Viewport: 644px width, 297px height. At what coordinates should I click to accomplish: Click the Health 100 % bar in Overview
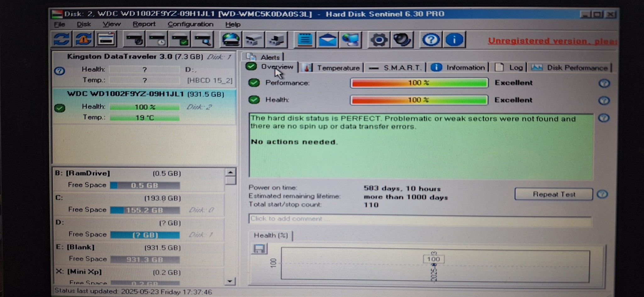[419, 100]
